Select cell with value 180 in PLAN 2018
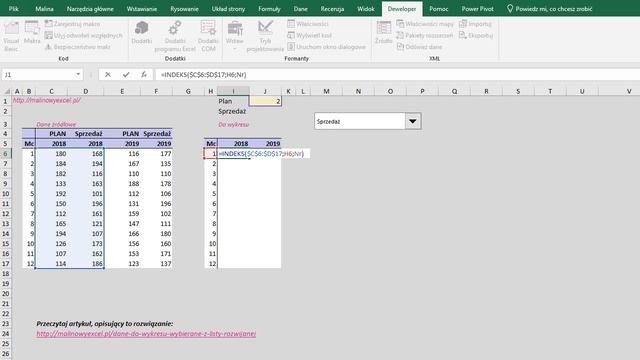The width and height of the screenshot is (640, 360). (x=51, y=154)
